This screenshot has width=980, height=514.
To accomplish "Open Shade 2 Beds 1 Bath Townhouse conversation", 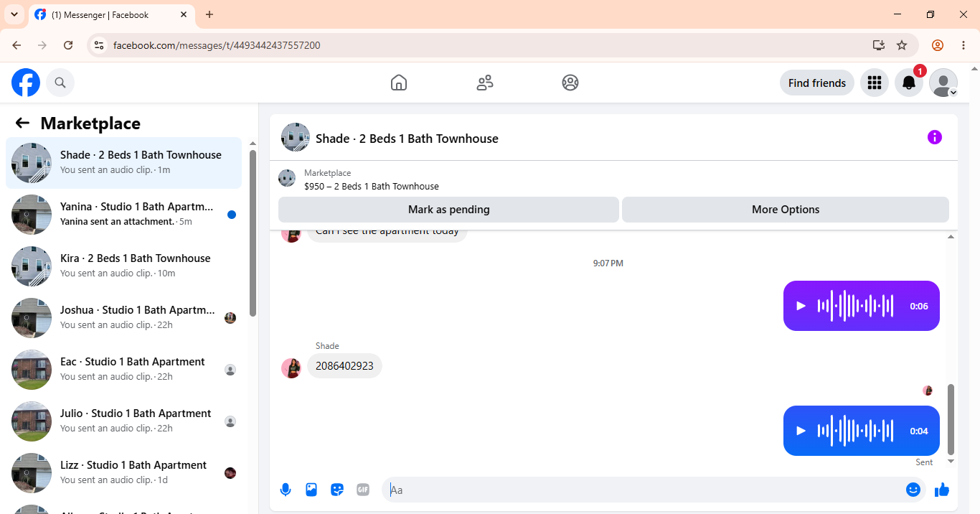I will click(x=124, y=163).
